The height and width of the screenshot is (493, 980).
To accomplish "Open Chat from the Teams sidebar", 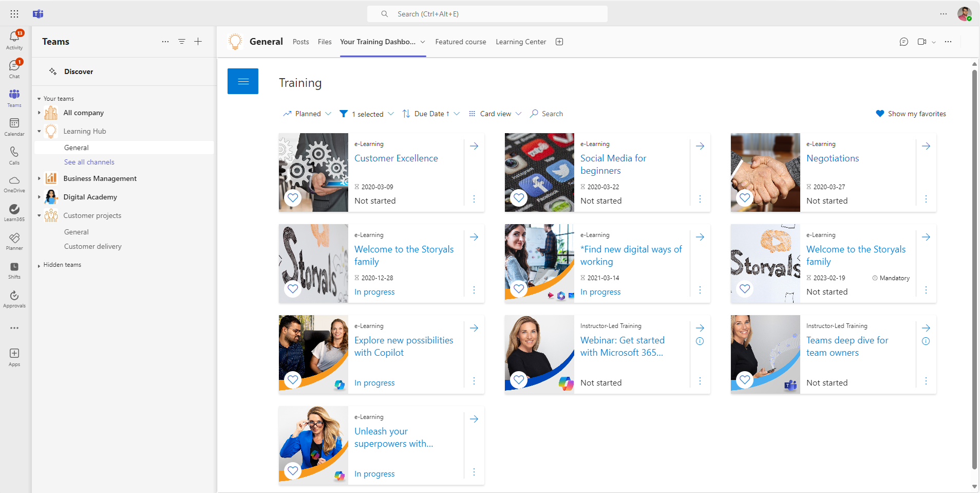I will coord(14,66).
